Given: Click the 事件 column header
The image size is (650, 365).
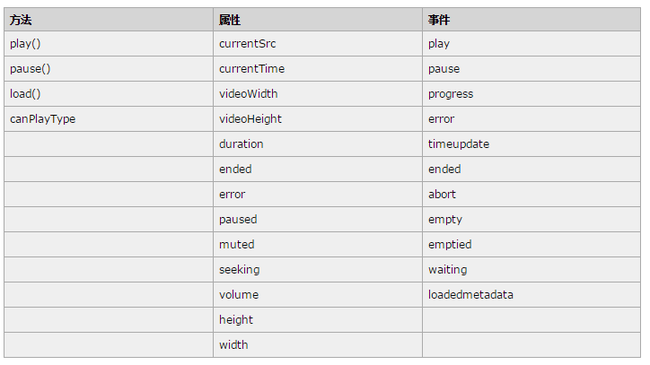Looking at the screenshot, I should pyautogui.click(x=531, y=19).
